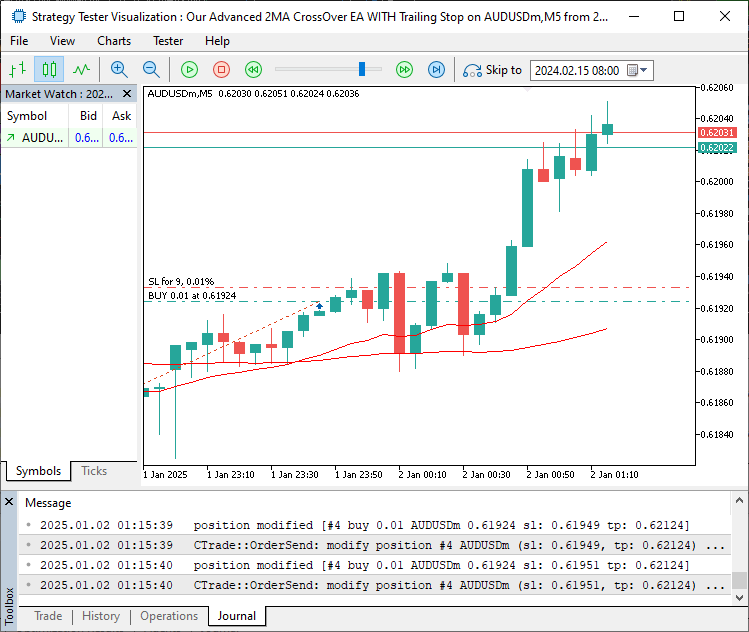
Task: Stop the strategy test
Action: pos(222,70)
